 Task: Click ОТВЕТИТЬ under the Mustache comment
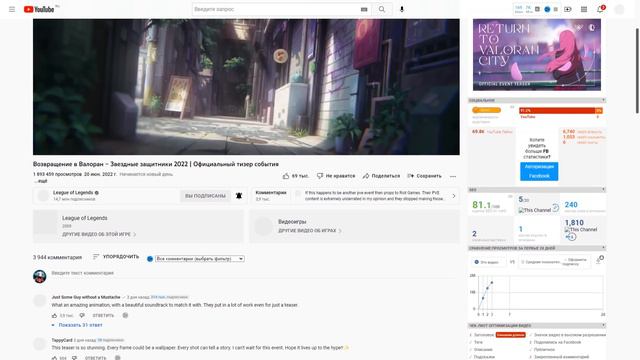coord(103,316)
